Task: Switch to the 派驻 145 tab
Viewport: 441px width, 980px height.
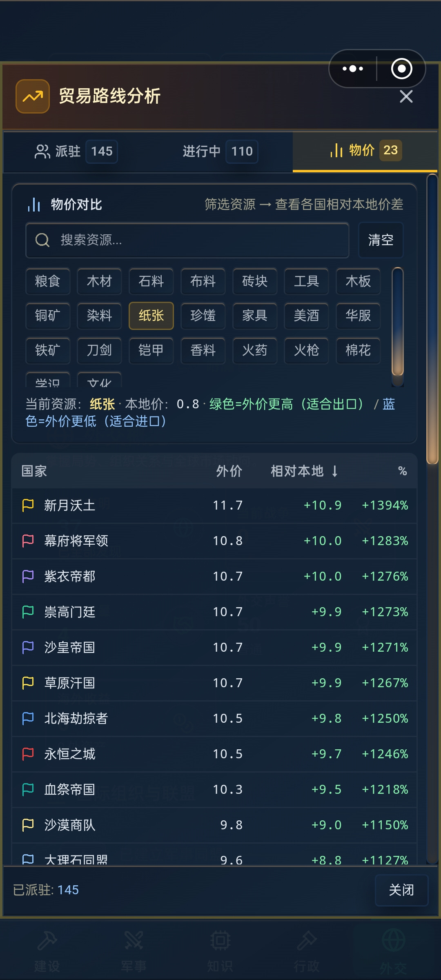Action: pos(76,151)
